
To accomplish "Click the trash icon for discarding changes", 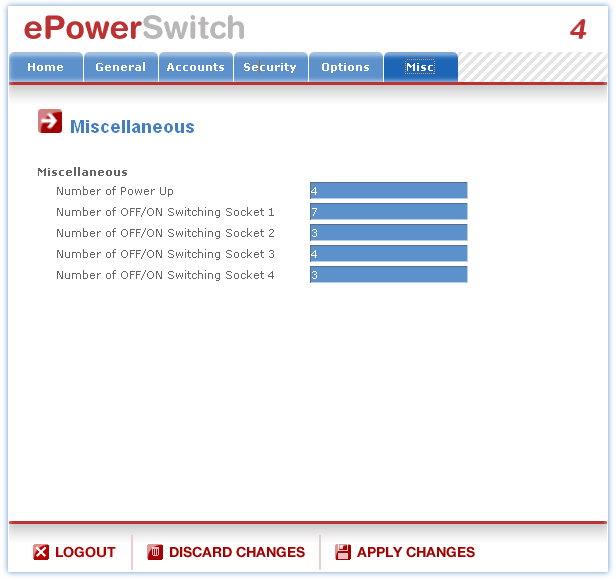I will 155,552.
